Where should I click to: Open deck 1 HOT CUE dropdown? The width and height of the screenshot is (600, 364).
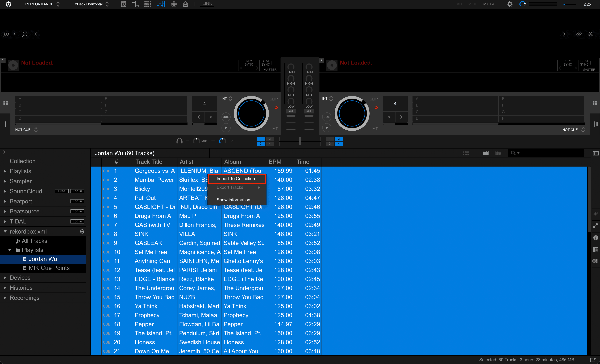[x=26, y=130]
